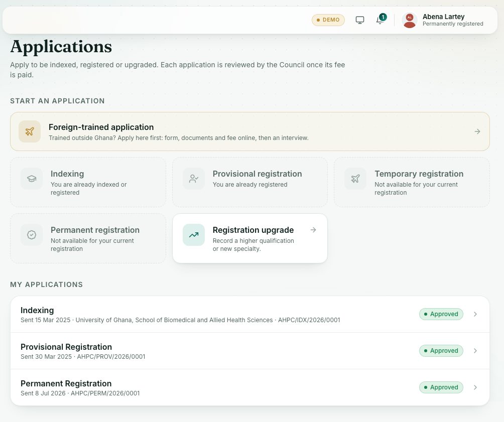504x422 pixels.
Task: Click the Temporary registration plane icon
Action: (x=355, y=179)
